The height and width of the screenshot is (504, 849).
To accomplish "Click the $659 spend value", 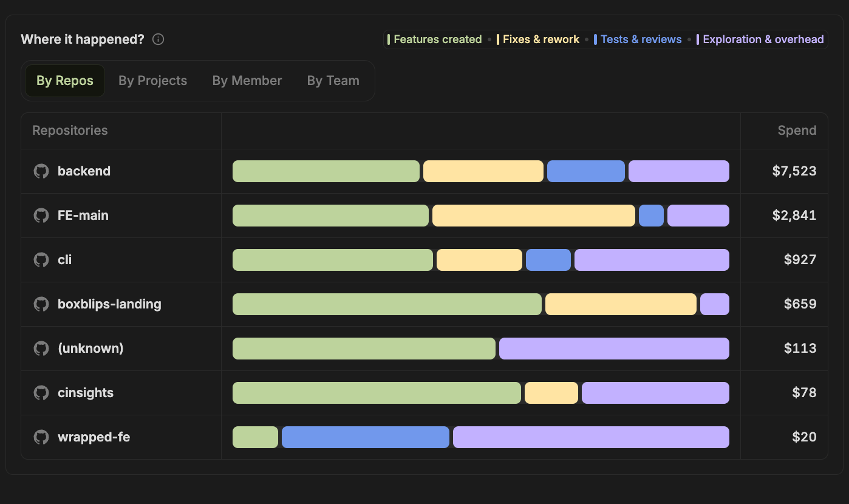I will (800, 304).
